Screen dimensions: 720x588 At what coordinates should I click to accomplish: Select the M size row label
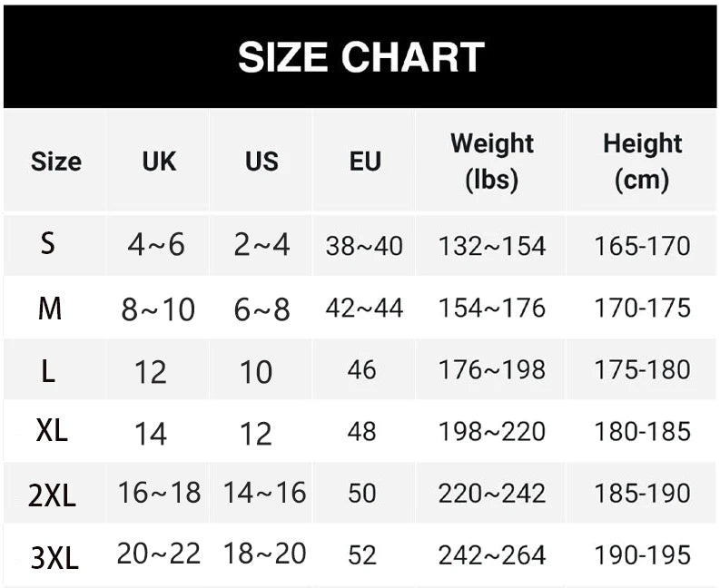[50, 309]
